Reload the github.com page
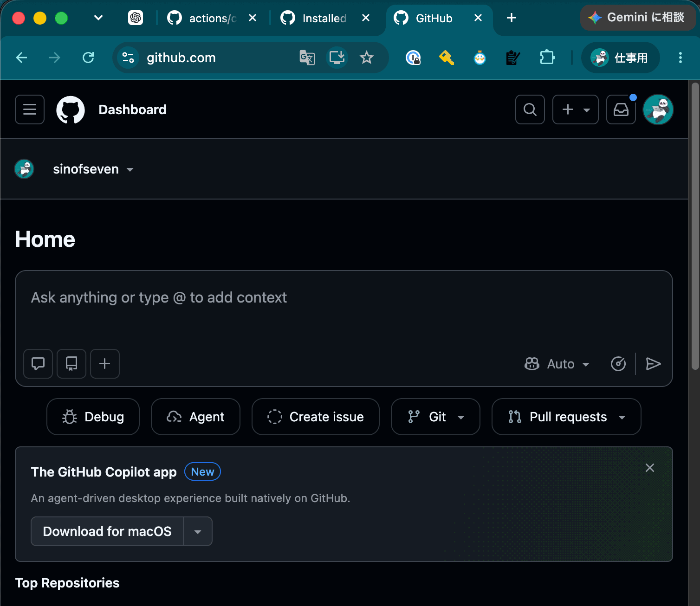The height and width of the screenshot is (606, 700). 88,58
